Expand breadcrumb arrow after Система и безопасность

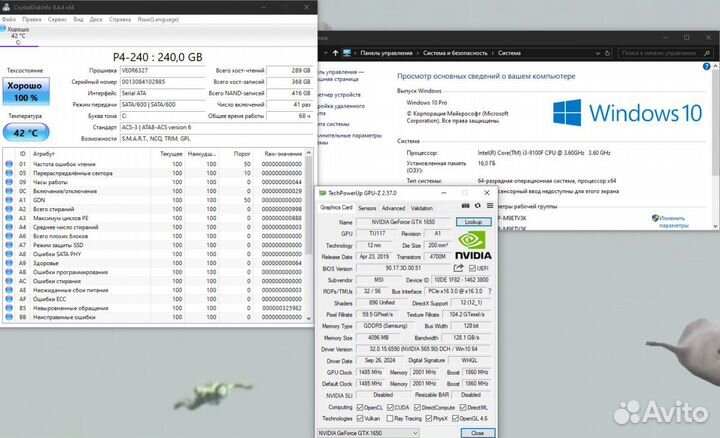click(492, 53)
